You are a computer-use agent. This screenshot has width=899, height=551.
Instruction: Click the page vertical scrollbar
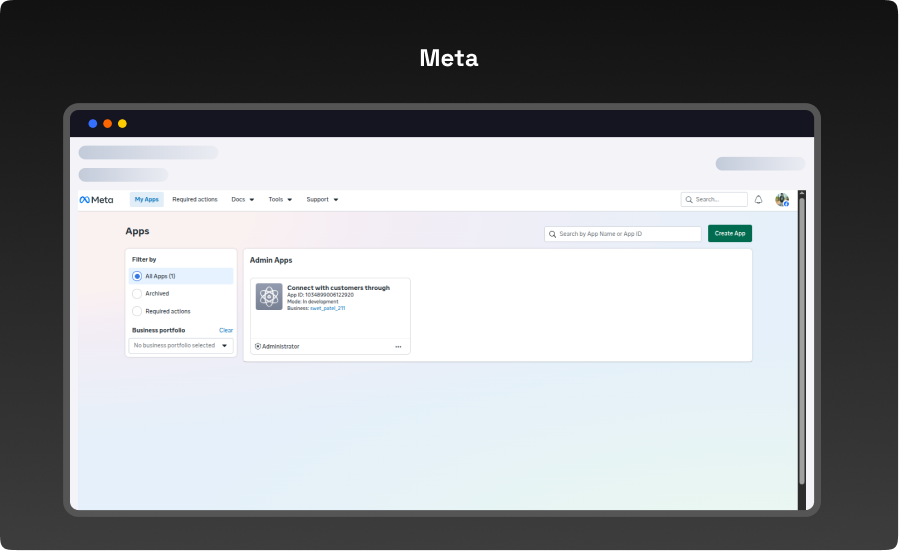point(802,341)
